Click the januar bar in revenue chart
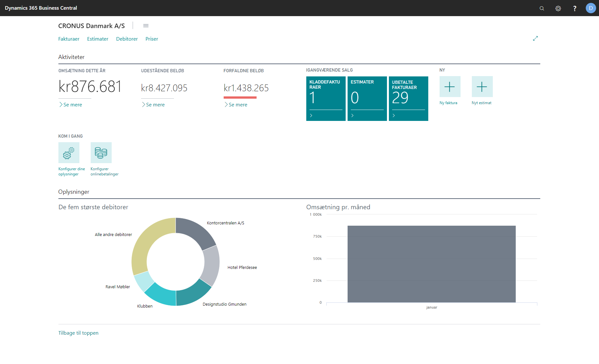The height and width of the screenshot is (364, 599). click(431, 264)
